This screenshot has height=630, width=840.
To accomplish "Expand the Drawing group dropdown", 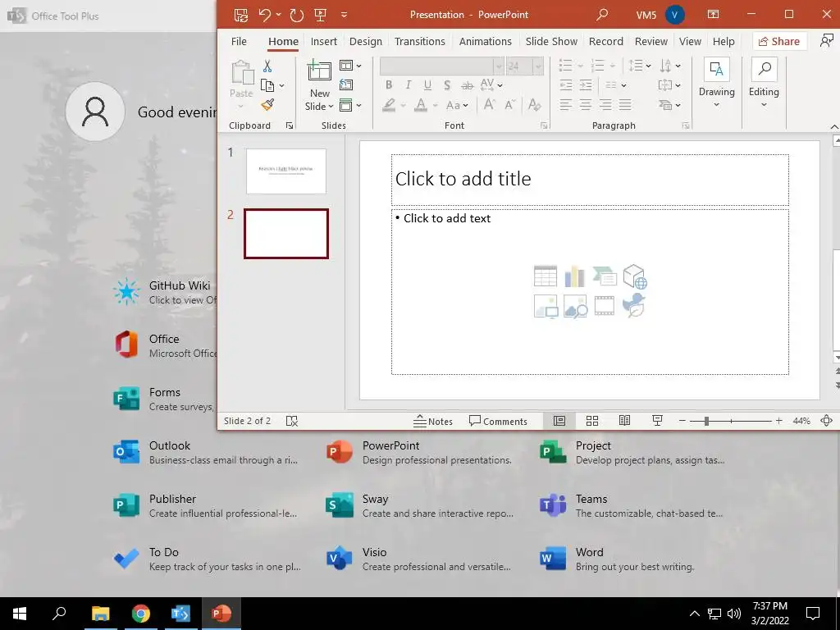I will tap(716, 105).
